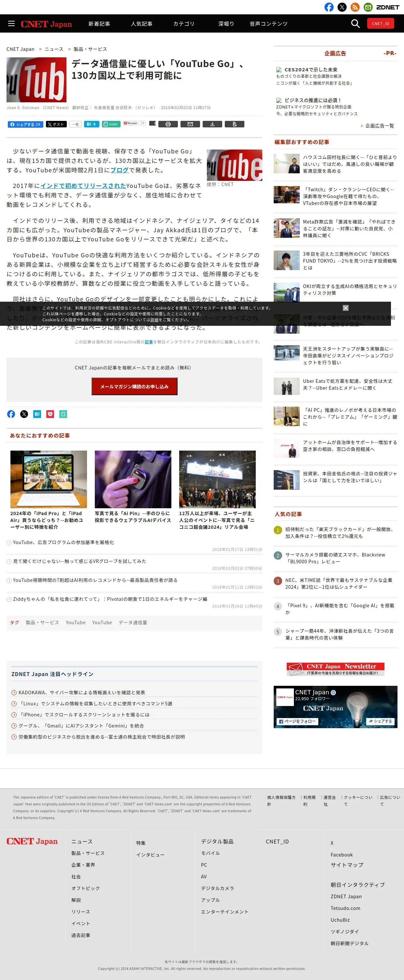Click the Hatena B! bookmark button
This screenshot has width=404, height=980.
(x=91, y=124)
